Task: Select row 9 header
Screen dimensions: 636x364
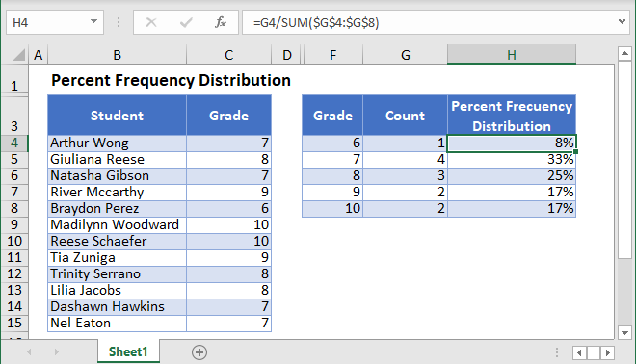Action: click(x=14, y=224)
